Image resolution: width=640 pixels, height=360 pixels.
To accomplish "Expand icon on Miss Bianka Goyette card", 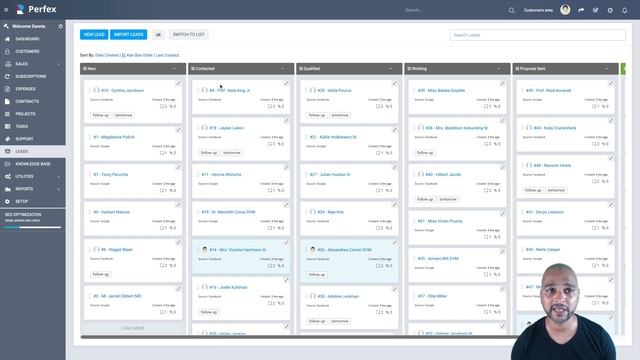I will [502, 83].
